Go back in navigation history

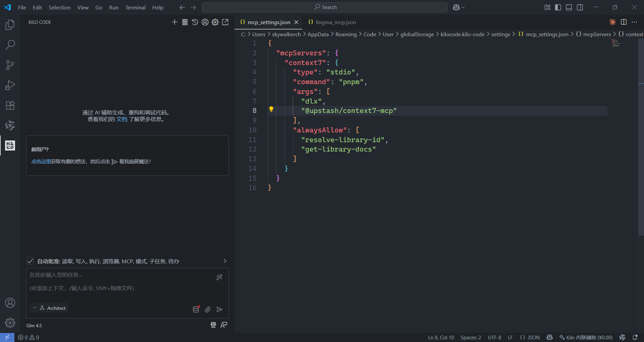coord(182,7)
